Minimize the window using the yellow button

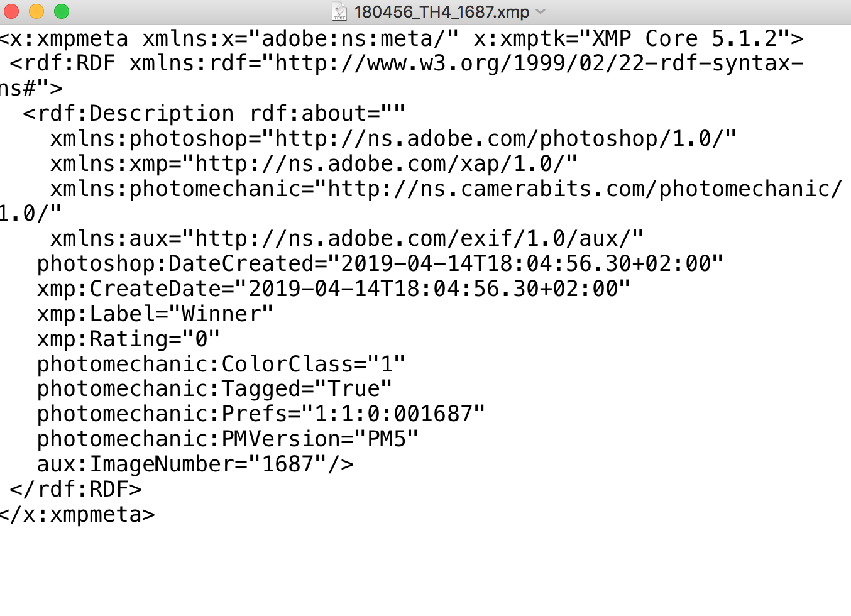click(36, 11)
